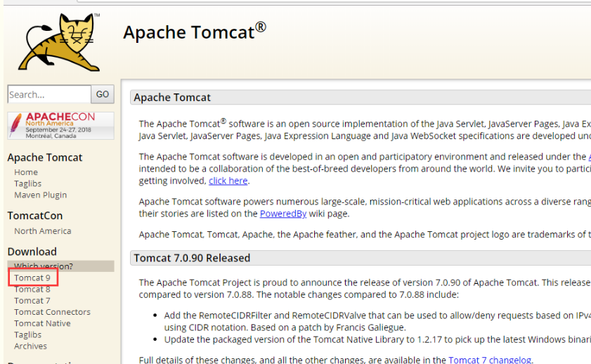Open the Home sidebar link

(26, 172)
